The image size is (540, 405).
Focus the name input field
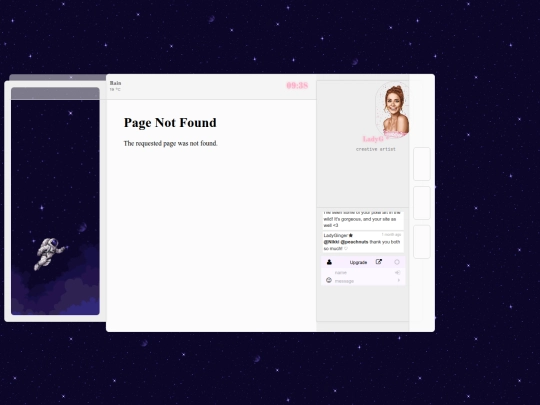363,272
